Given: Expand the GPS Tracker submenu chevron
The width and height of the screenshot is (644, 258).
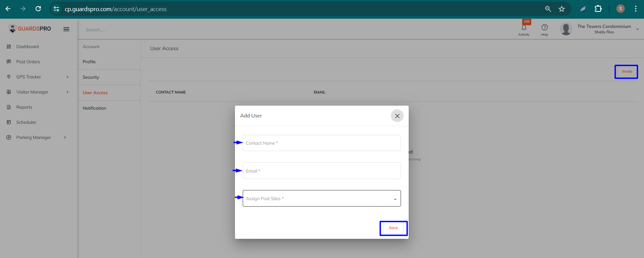Looking at the screenshot, I should tap(68, 77).
